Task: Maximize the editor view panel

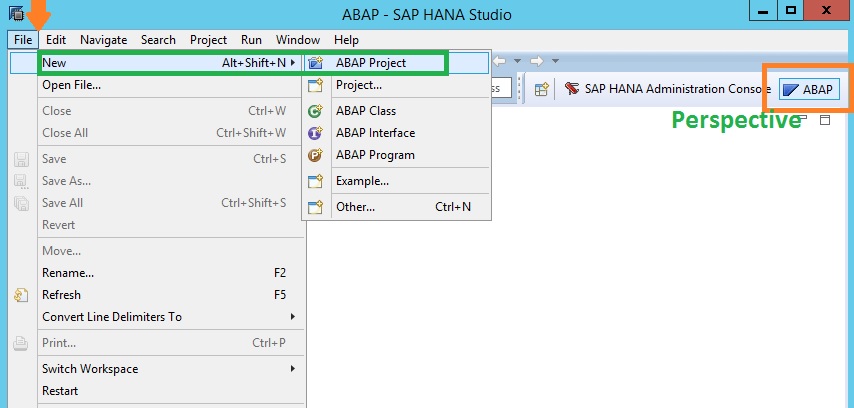Action: pyautogui.click(x=825, y=120)
